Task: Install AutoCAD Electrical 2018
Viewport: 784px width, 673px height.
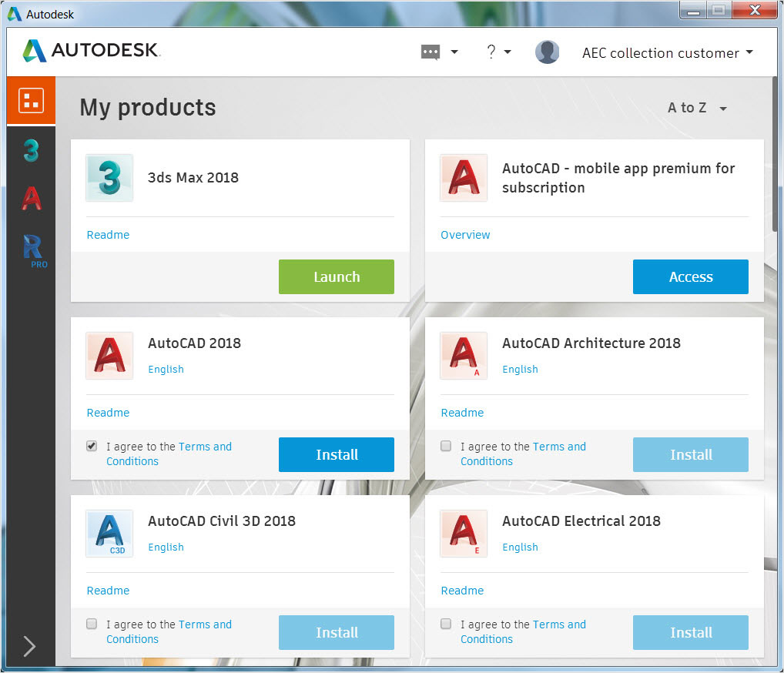Action: pos(691,632)
